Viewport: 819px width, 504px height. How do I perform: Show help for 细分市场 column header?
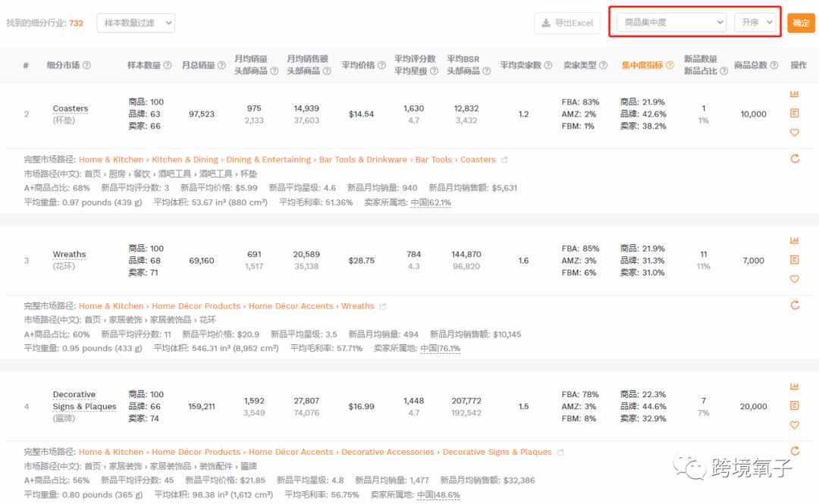click(86, 65)
